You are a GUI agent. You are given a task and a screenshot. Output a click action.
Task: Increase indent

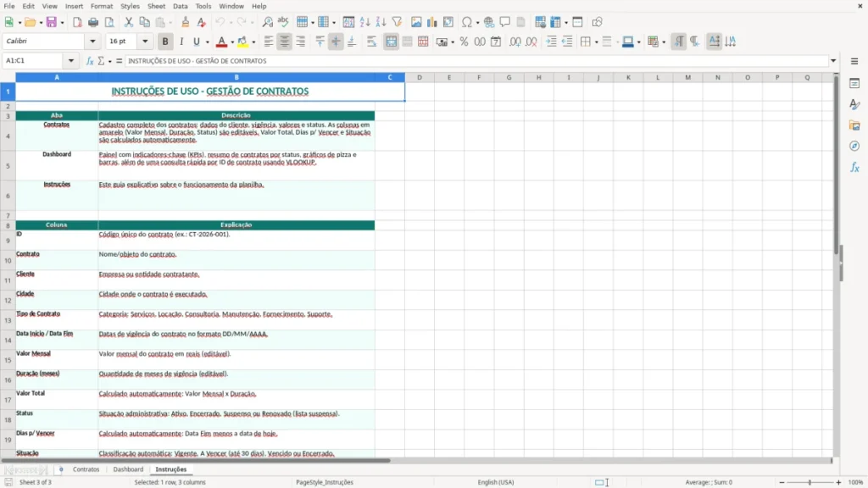tap(551, 42)
